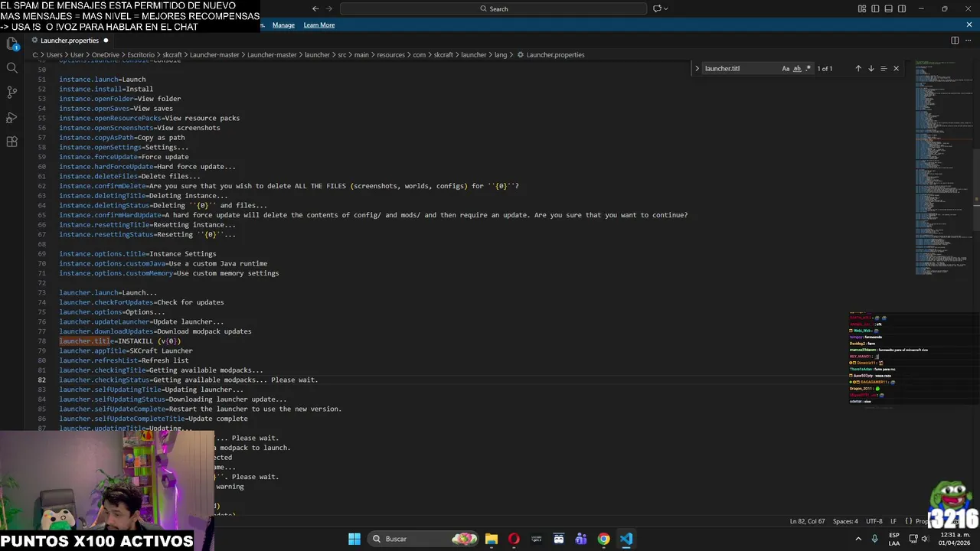This screenshot has width=980, height=551.
Task: Select the Launcher.properties editor tab
Action: click(x=69, y=40)
